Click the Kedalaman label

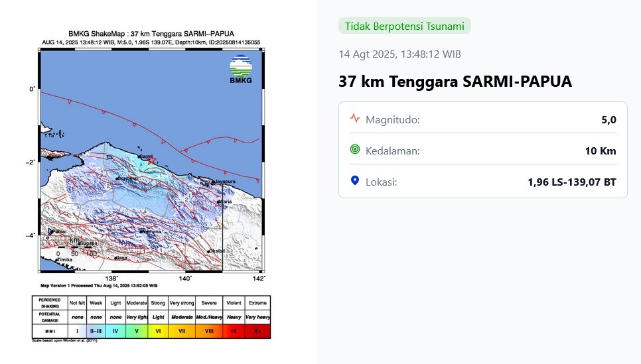point(392,151)
